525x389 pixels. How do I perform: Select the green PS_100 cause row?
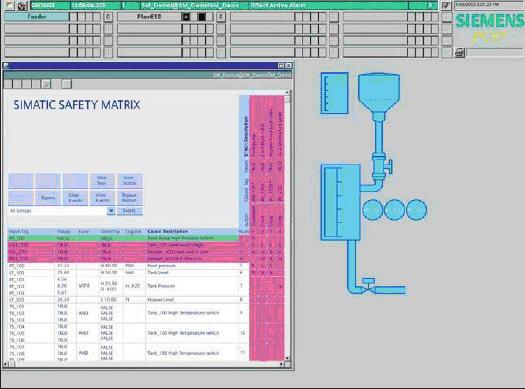coord(124,238)
